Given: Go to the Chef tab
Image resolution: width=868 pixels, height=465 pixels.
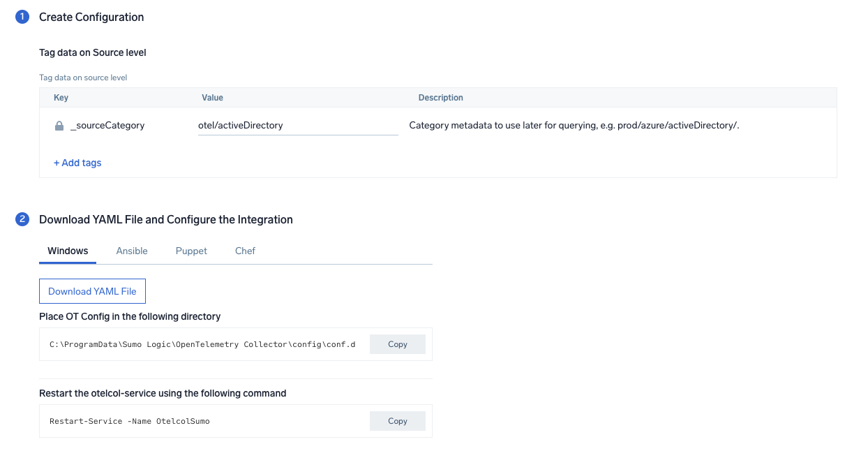Looking at the screenshot, I should coord(245,251).
